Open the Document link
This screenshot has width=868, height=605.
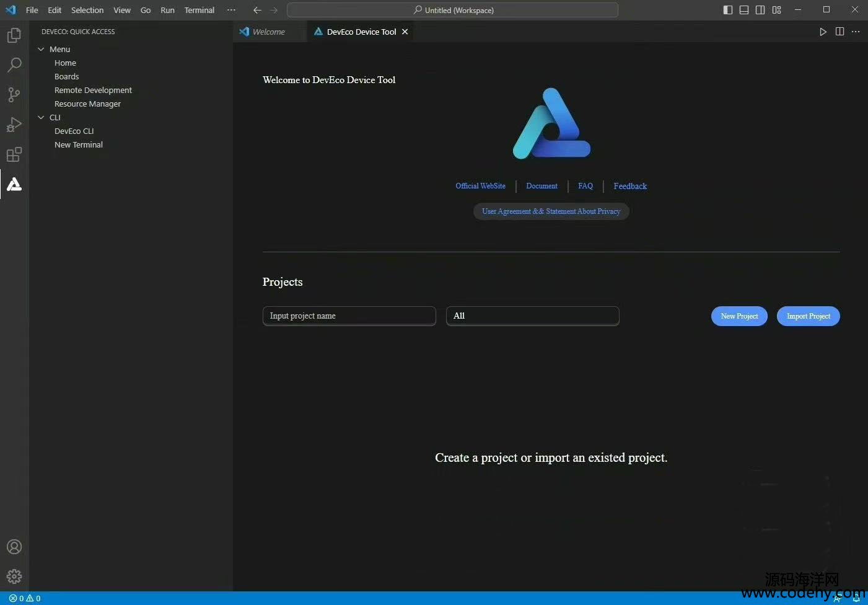click(x=542, y=186)
